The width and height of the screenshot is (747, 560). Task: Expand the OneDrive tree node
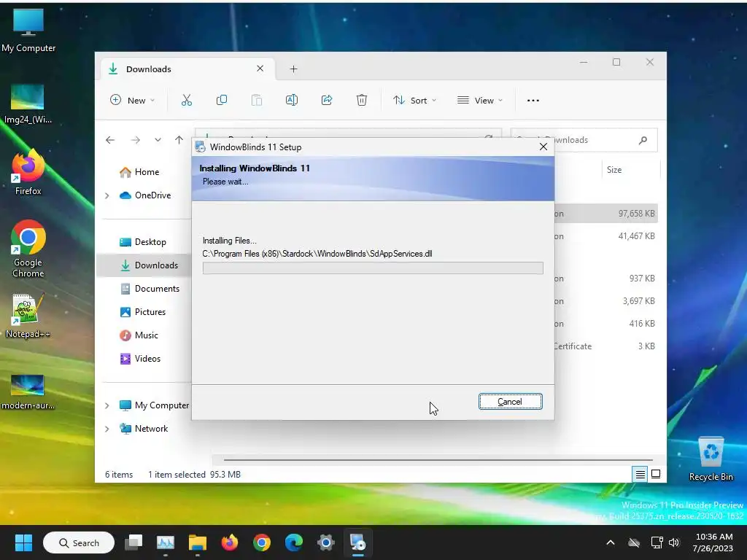(x=107, y=195)
